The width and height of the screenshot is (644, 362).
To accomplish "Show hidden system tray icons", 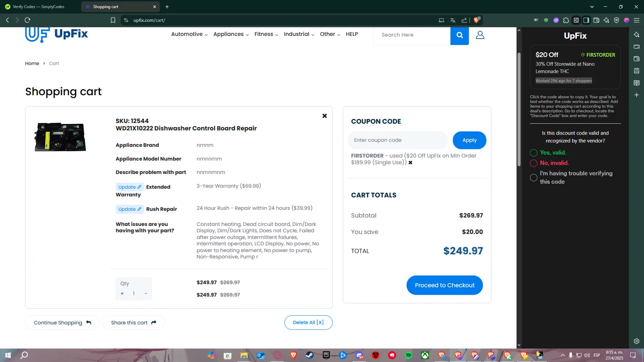I will [x=562, y=355].
